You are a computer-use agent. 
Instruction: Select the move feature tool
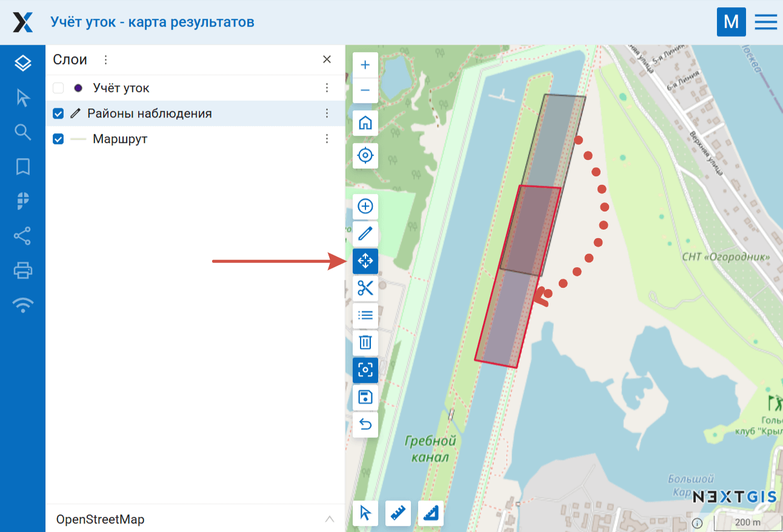365,261
